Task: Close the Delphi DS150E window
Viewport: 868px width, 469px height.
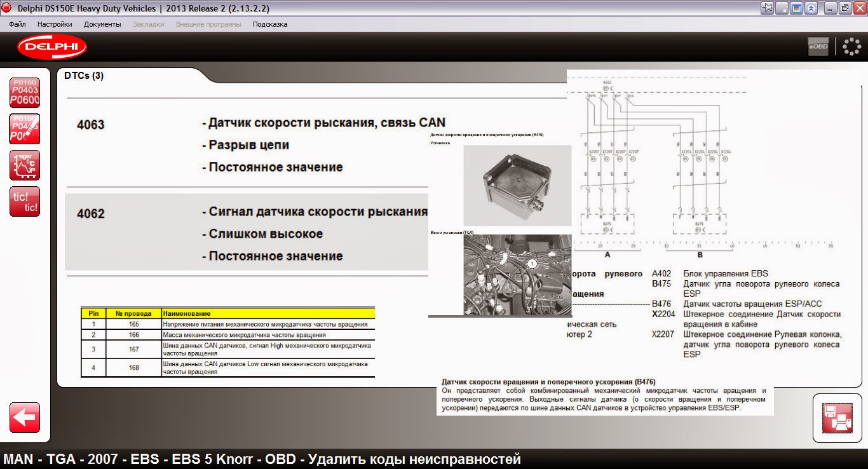Action: point(858,8)
